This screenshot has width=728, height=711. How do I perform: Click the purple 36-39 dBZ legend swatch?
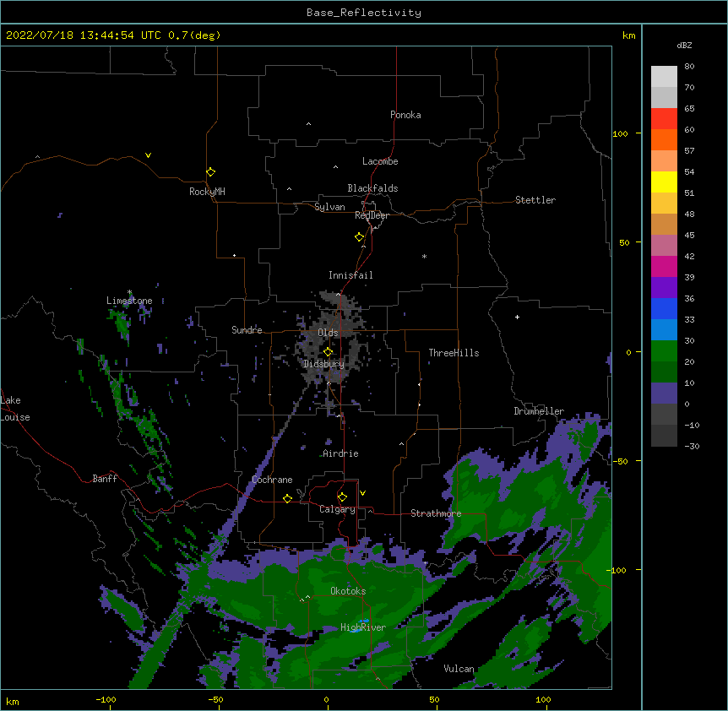point(664,288)
